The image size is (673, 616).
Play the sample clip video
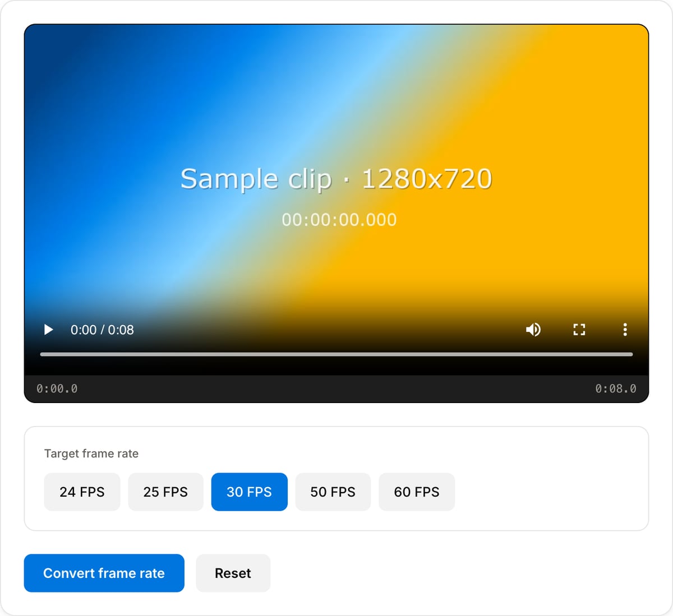coord(49,330)
